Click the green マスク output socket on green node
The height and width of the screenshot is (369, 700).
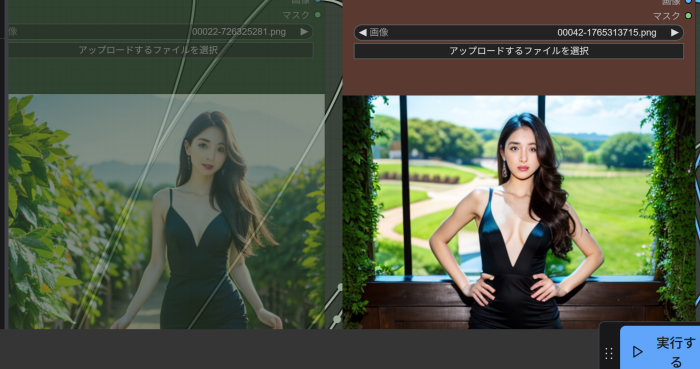point(318,15)
